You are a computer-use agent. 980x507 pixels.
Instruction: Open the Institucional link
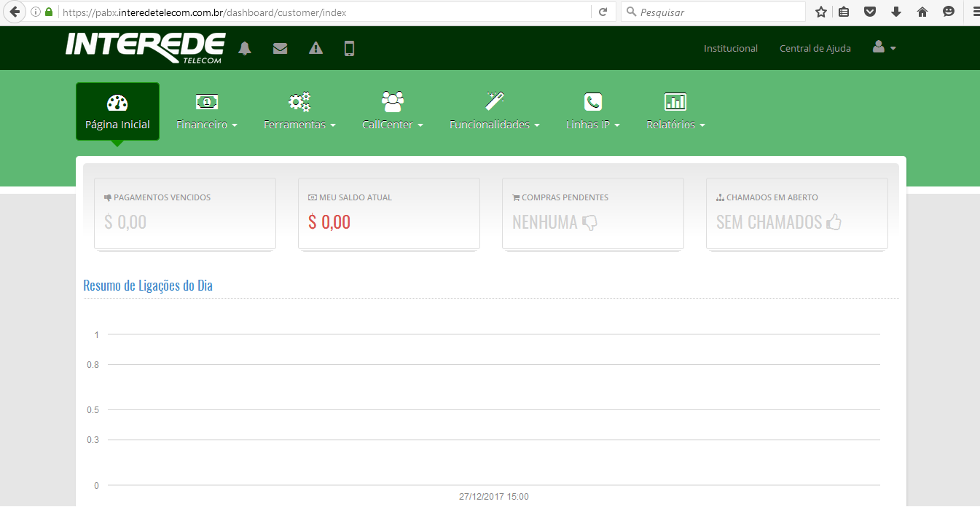pos(730,49)
